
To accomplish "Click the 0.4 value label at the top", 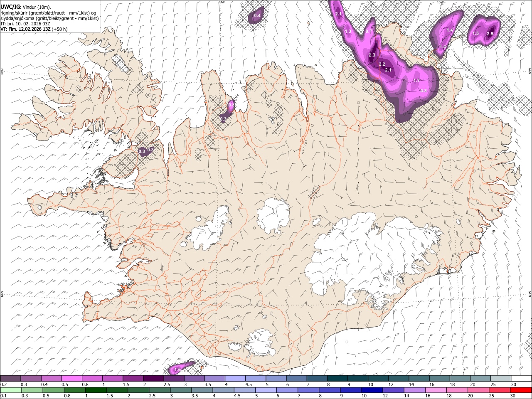I will pyautogui.click(x=257, y=16).
